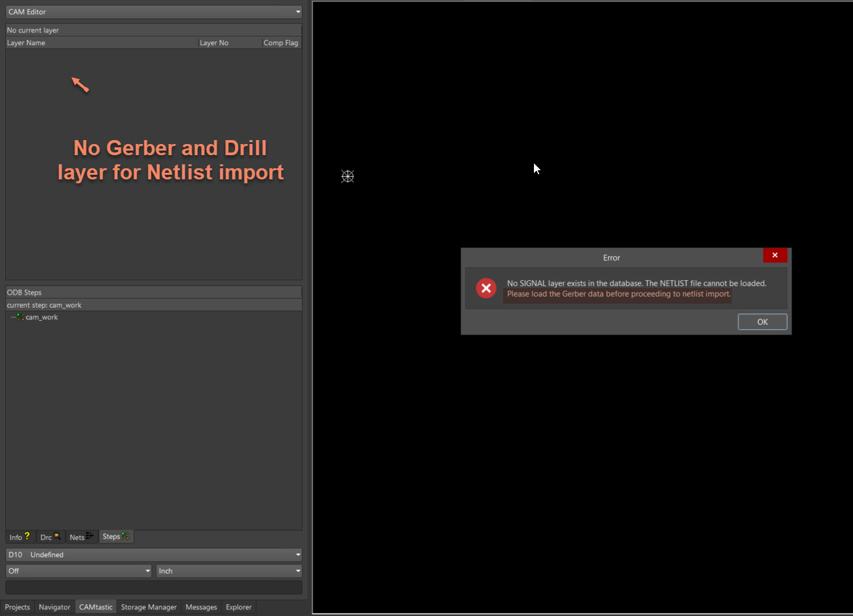The height and width of the screenshot is (616, 853).
Task: Open the Inch units dropdown
Action: point(229,571)
